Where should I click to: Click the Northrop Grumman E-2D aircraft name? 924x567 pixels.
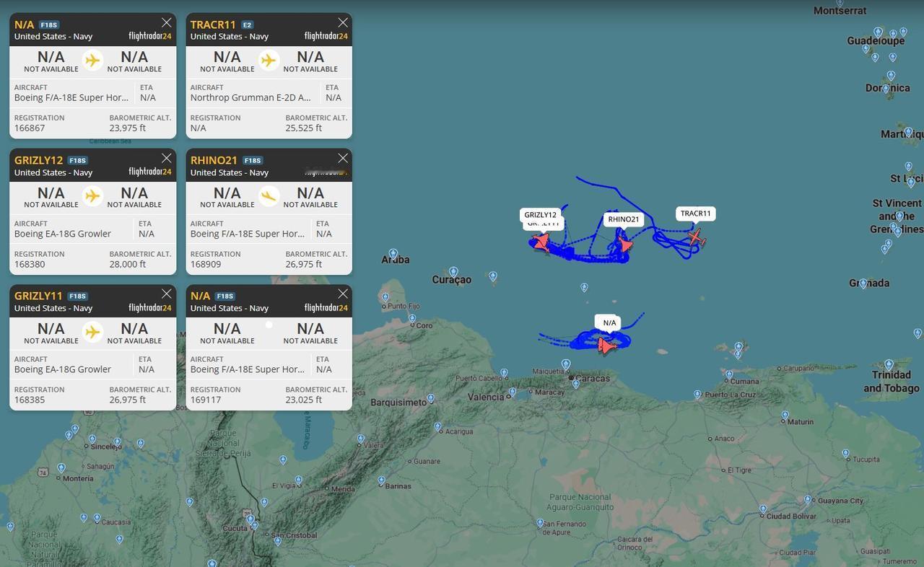click(250, 97)
